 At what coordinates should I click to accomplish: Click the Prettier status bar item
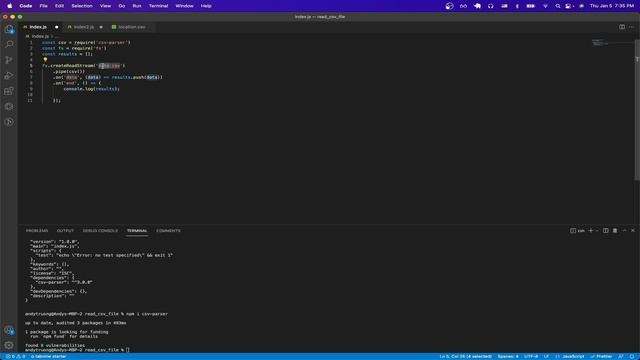tap(601, 356)
